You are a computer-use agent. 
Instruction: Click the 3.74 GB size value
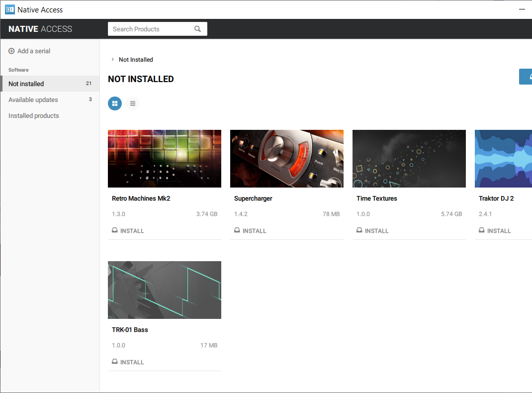click(207, 214)
